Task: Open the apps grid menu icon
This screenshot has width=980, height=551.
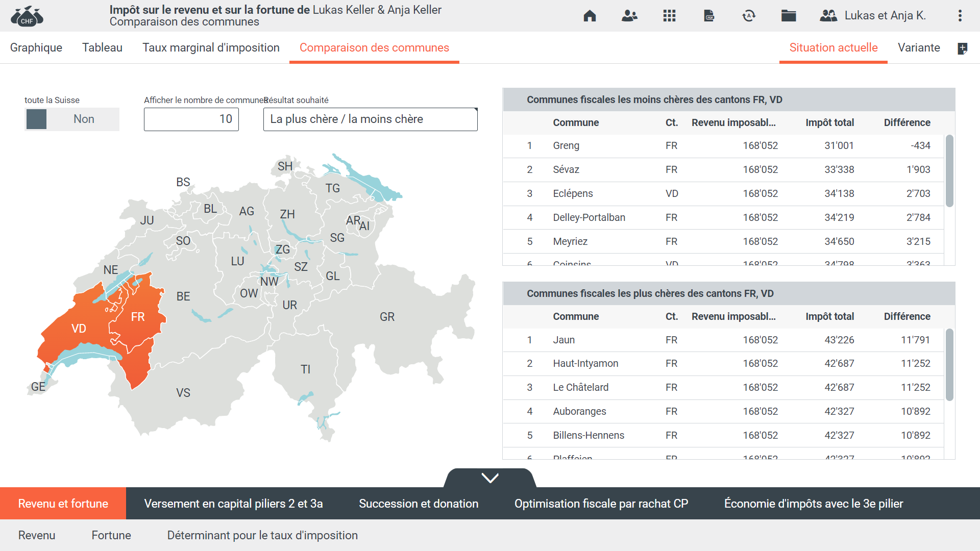Action: click(x=669, y=16)
